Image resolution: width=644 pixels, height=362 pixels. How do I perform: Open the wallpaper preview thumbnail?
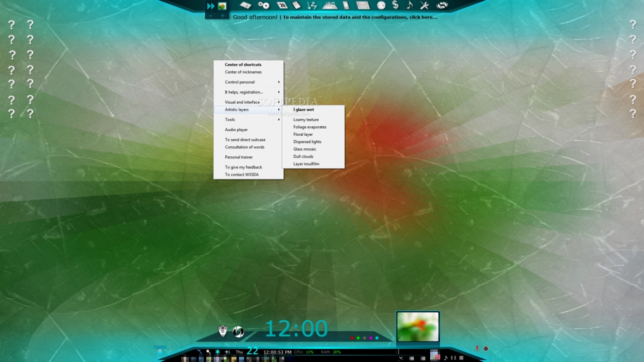418,327
